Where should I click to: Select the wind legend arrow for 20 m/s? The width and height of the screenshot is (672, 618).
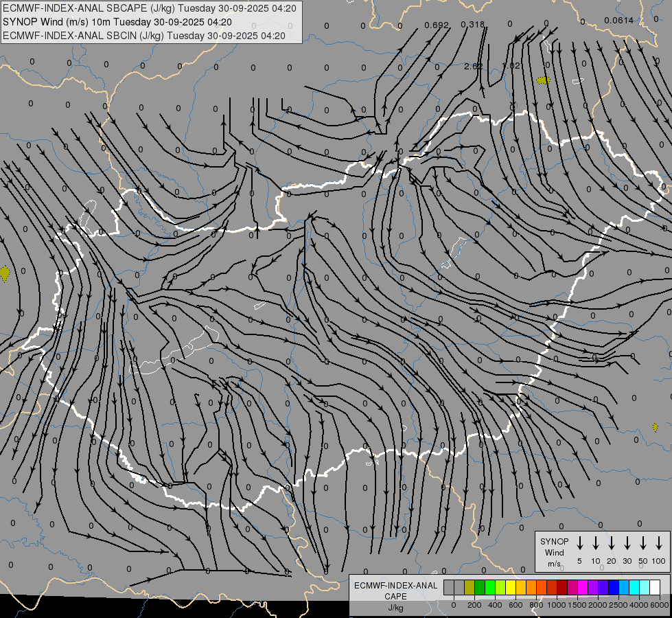point(611,543)
